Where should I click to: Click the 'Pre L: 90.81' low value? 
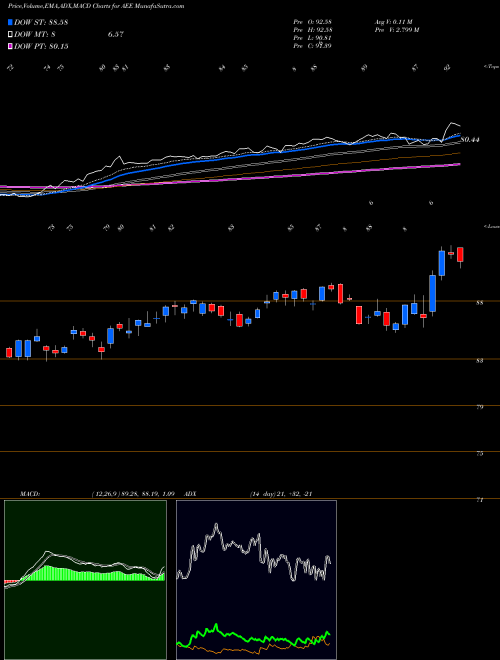pos(312,37)
